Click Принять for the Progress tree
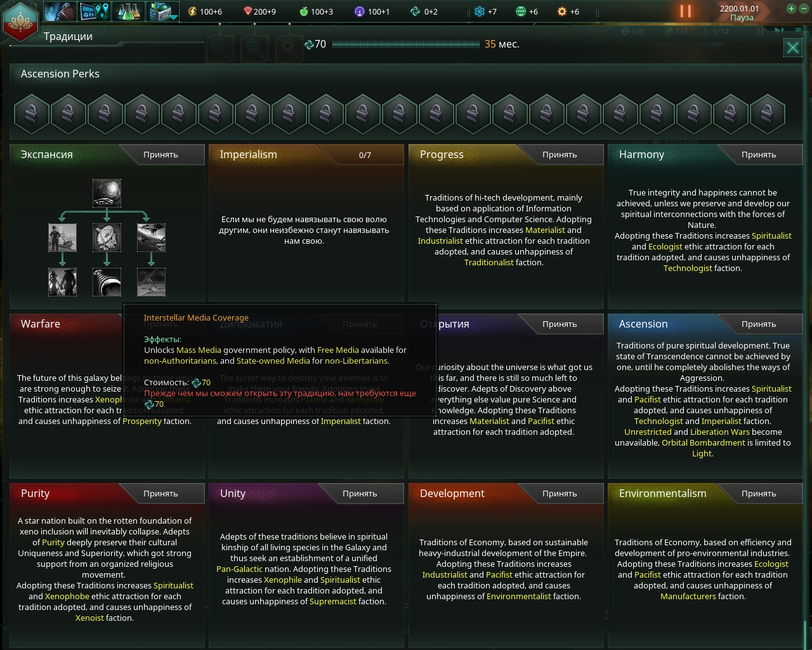The height and width of the screenshot is (650, 812). coord(560,154)
